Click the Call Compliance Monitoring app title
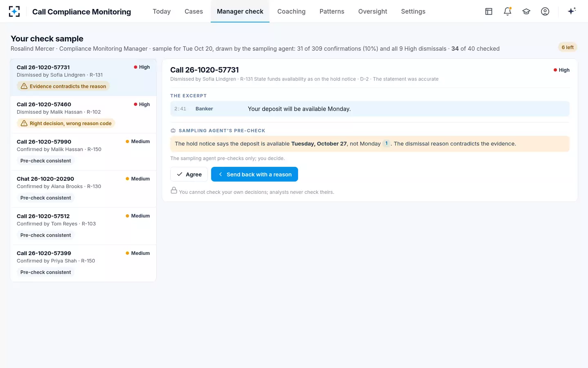The width and height of the screenshot is (588, 368). (82, 11)
